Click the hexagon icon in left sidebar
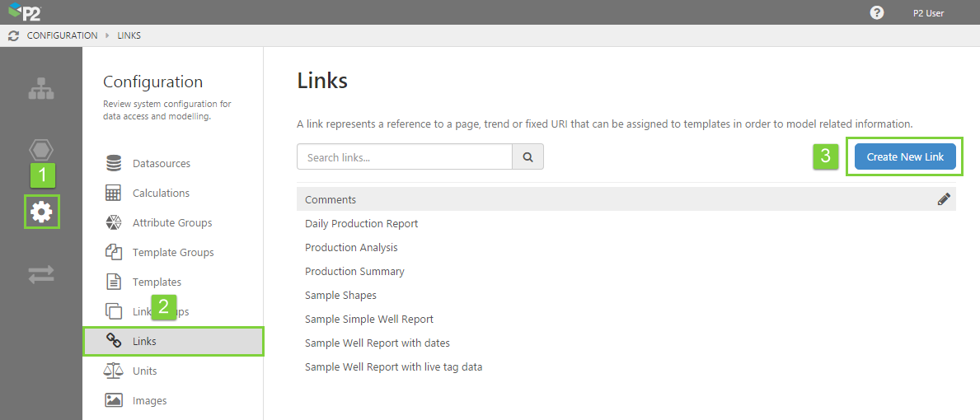Viewport: 980px width, 420px height. click(x=41, y=150)
